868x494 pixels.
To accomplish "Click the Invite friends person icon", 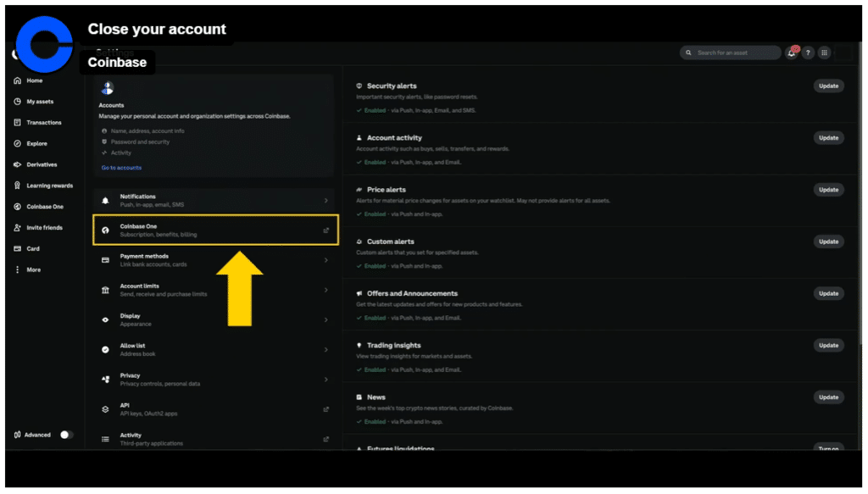I will [x=17, y=228].
